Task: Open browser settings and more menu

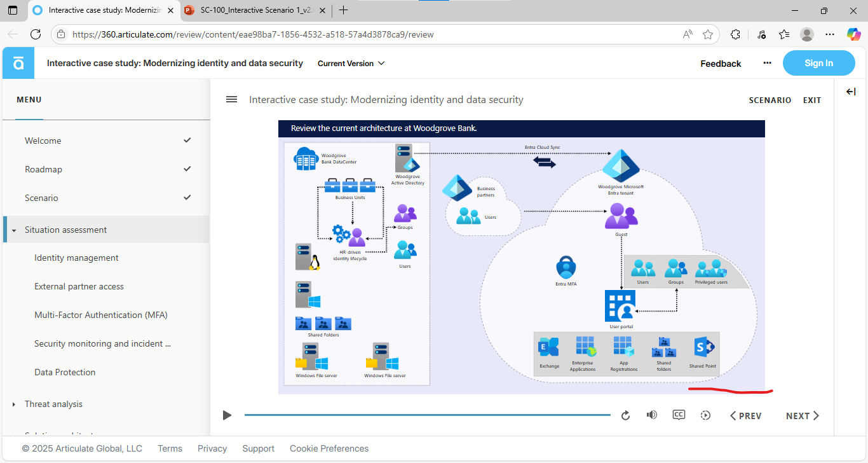Action: tap(830, 34)
